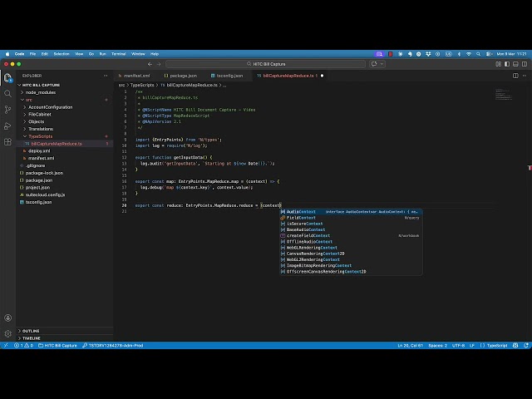Click the command center search box
Screen dimensions: 532x399
[266, 64]
